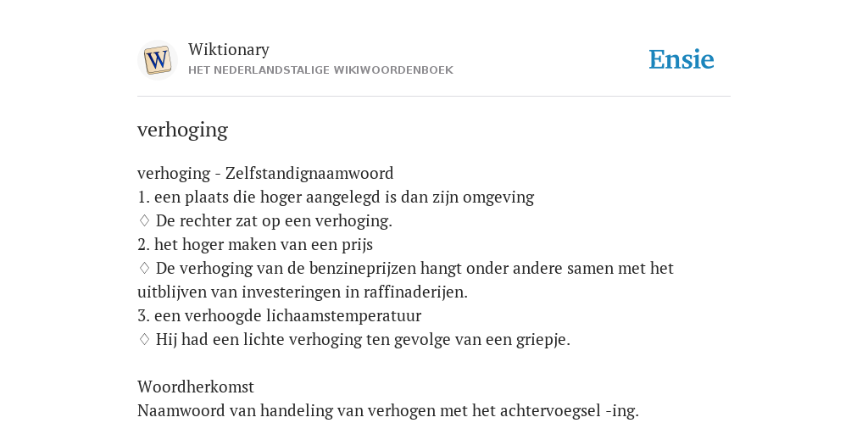Click the 'verhoging' heading
868x434 pixels.
183,130
